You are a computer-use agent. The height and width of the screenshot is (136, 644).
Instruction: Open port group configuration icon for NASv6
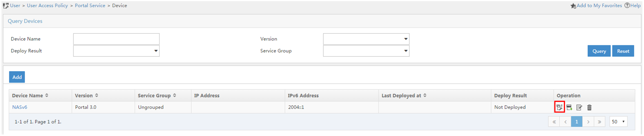pyautogui.click(x=559, y=107)
